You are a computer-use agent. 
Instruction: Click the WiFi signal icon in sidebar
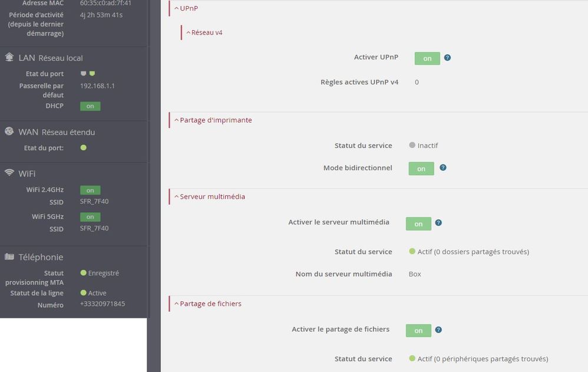pos(9,173)
